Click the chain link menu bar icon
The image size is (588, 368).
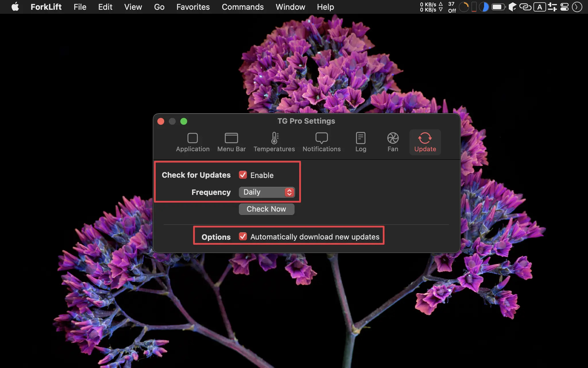(525, 7)
